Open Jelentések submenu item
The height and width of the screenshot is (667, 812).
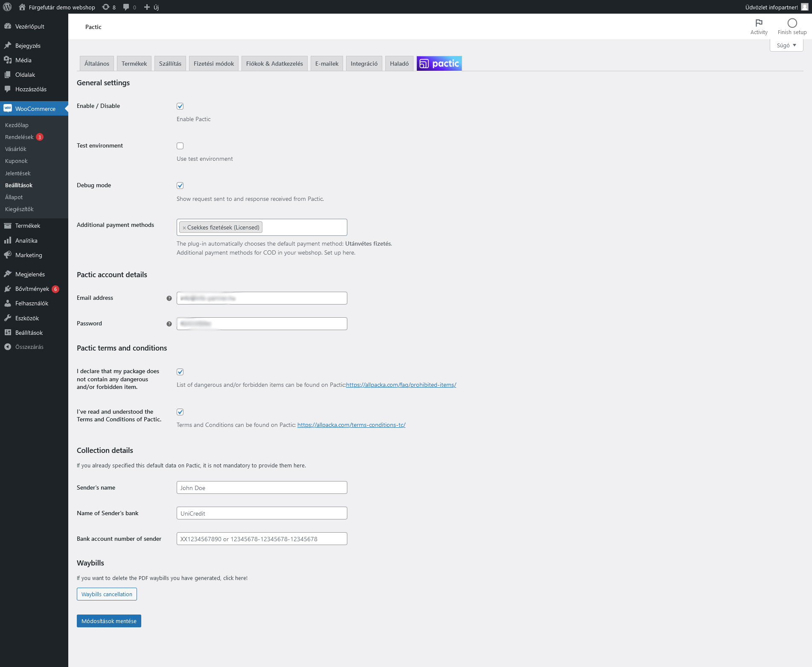point(18,173)
